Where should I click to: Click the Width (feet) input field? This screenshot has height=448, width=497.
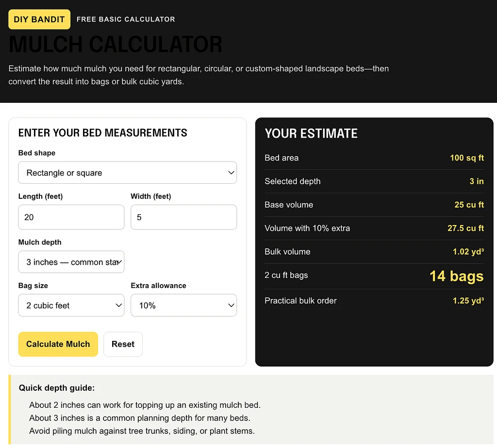coord(183,217)
